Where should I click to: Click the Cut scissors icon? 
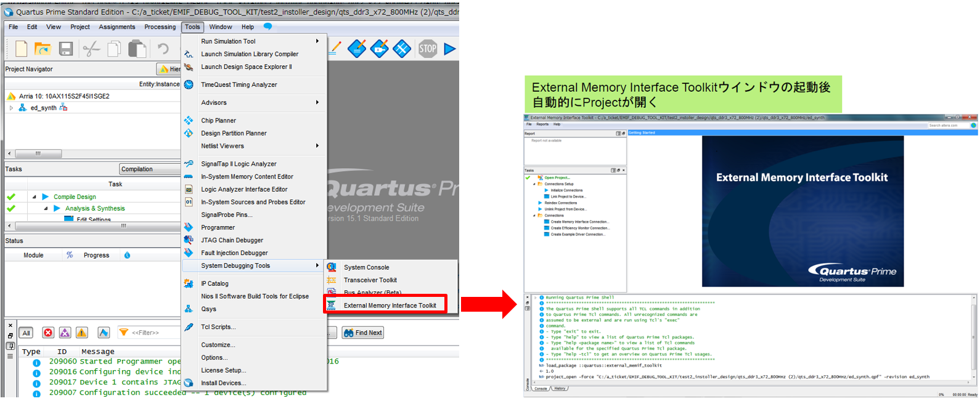pyautogui.click(x=91, y=49)
